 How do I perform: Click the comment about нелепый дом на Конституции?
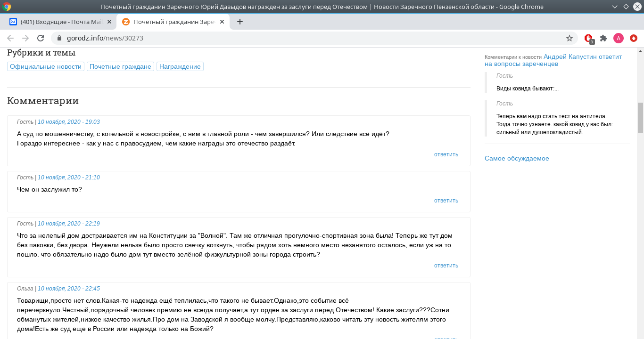235,245
